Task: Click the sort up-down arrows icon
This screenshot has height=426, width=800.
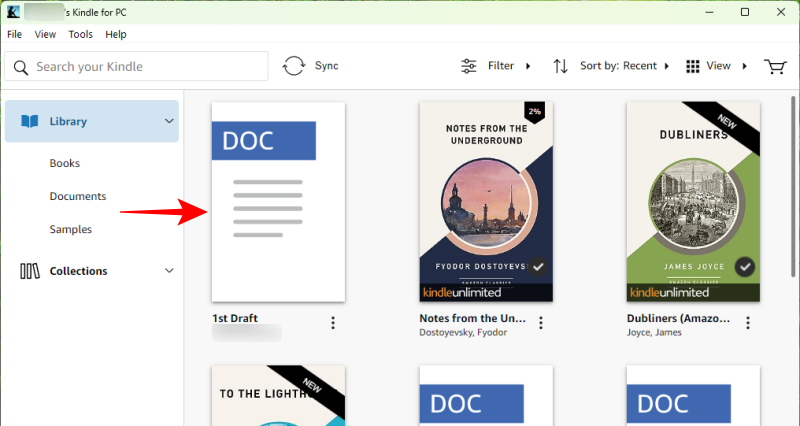Action: [561, 66]
